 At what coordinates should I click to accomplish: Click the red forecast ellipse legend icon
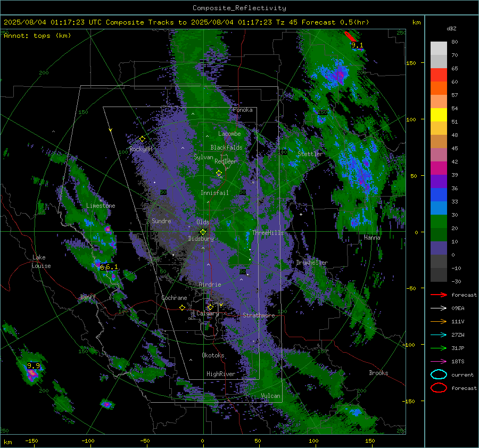(x=439, y=388)
